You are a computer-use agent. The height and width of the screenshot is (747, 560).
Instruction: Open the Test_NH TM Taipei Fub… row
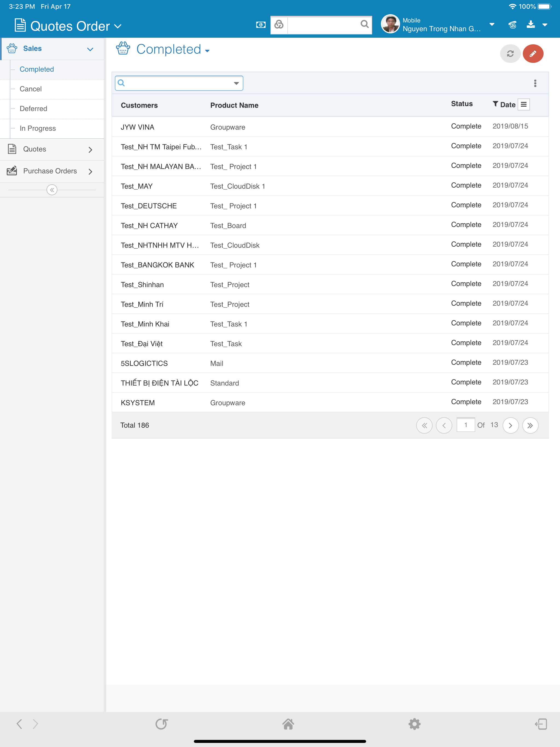[330, 147]
